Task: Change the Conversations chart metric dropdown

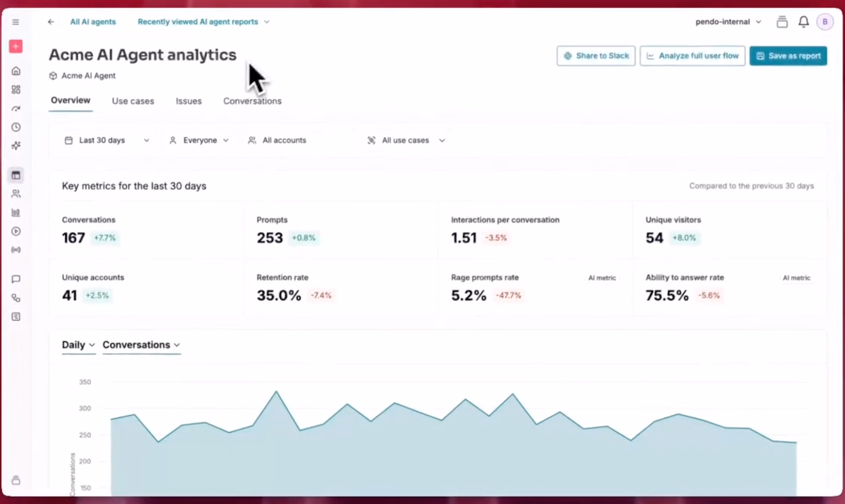Action: click(x=141, y=345)
